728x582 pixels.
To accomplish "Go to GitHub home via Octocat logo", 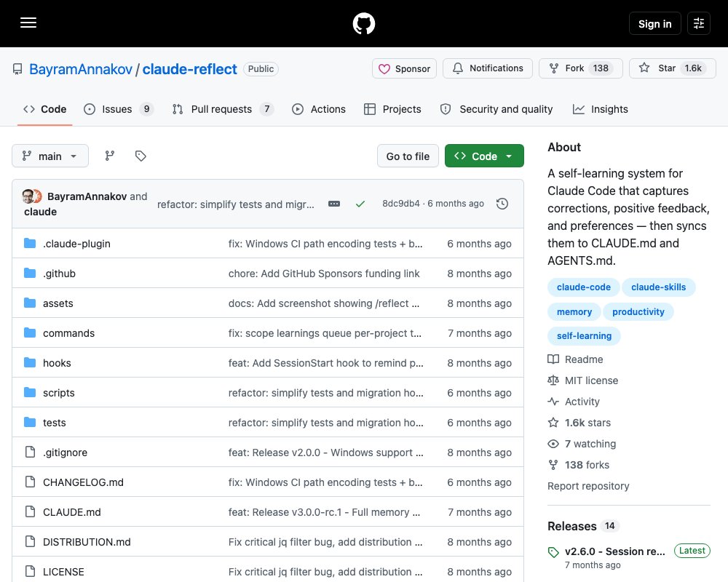I will [363, 24].
